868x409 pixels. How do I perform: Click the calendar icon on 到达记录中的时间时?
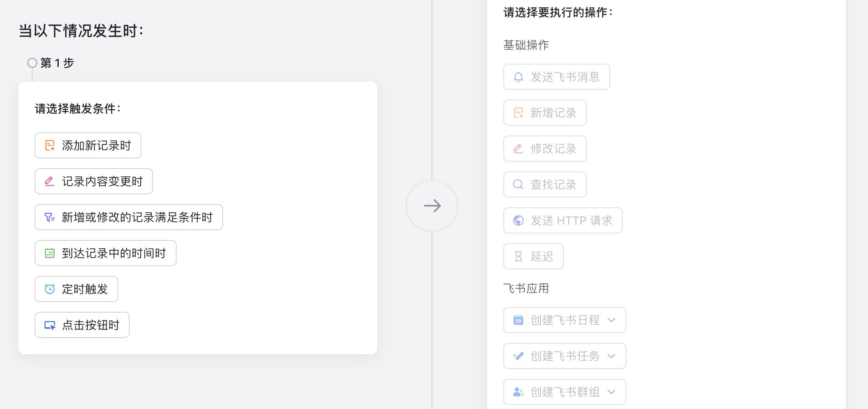50,253
